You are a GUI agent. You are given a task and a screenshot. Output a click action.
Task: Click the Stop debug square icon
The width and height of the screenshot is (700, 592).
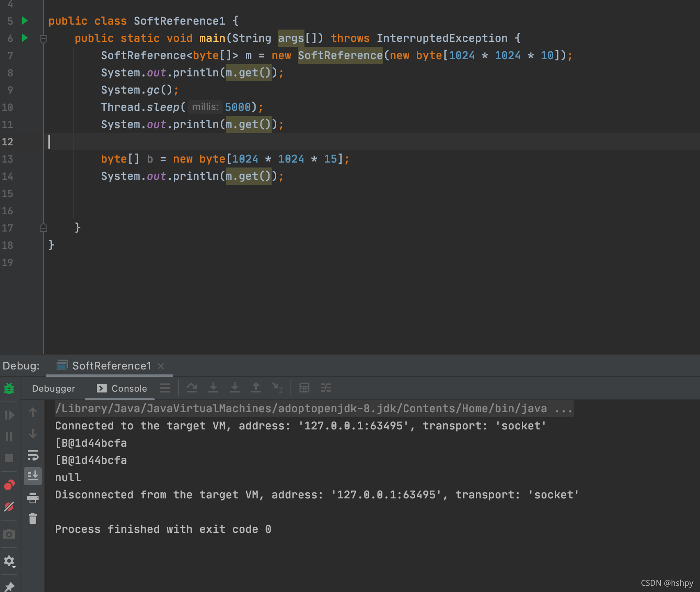9,458
